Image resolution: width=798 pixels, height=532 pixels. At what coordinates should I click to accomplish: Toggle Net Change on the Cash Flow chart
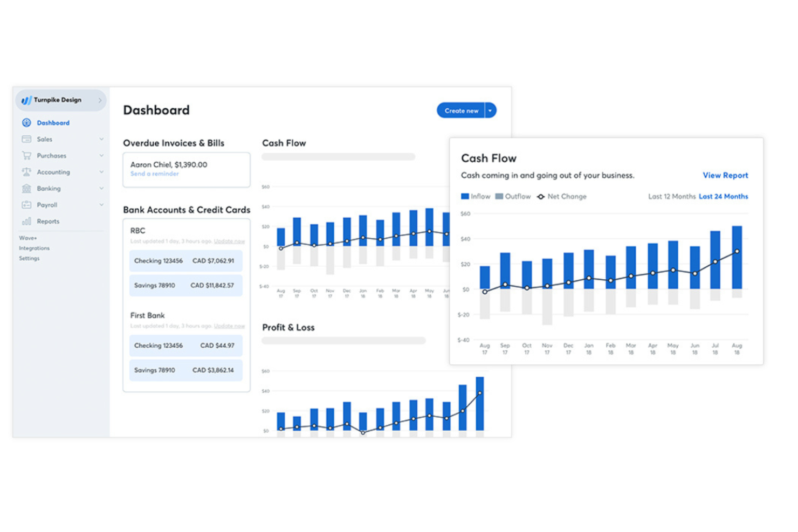point(561,196)
